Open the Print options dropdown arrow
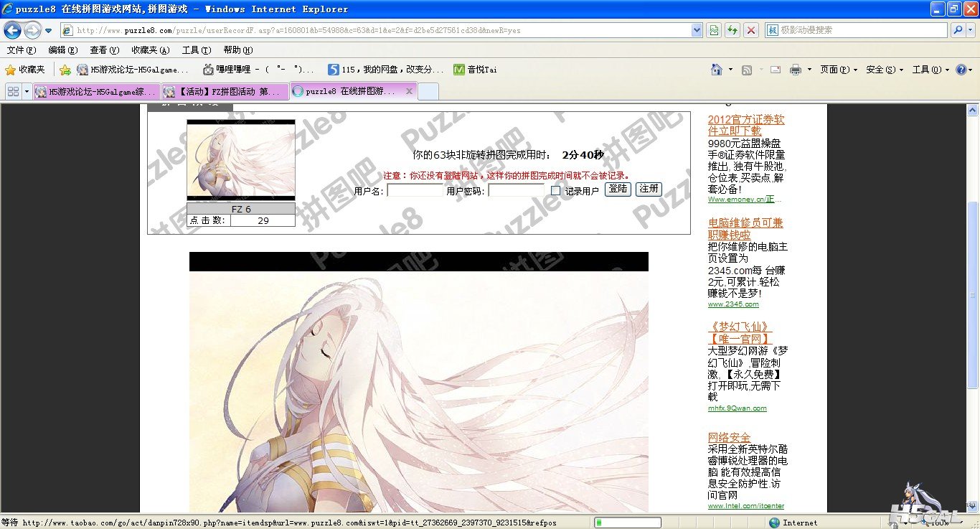This screenshot has height=529, width=980. pyautogui.click(x=809, y=70)
